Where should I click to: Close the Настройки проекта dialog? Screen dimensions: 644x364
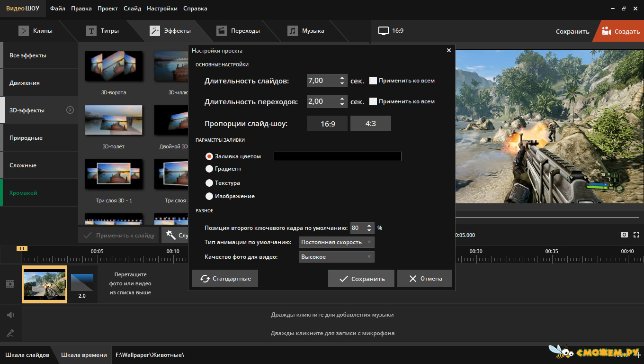pyautogui.click(x=449, y=50)
